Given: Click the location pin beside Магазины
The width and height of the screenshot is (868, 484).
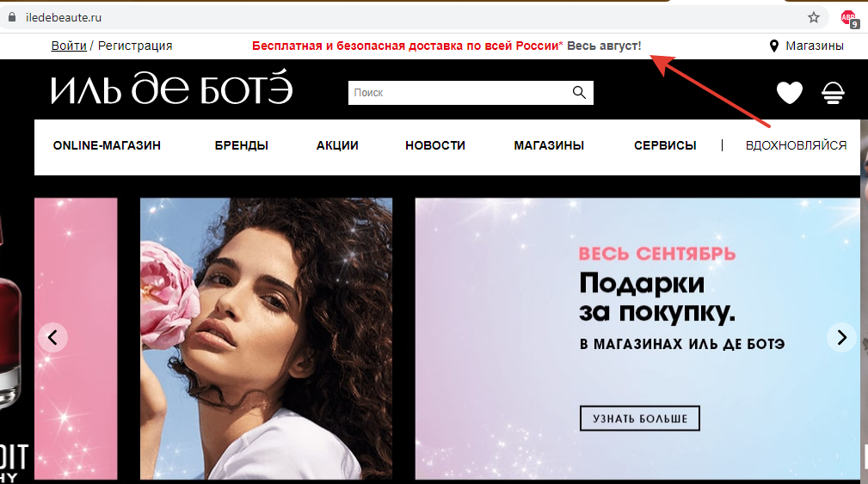Looking at the screenshot, I should [774, 46].
